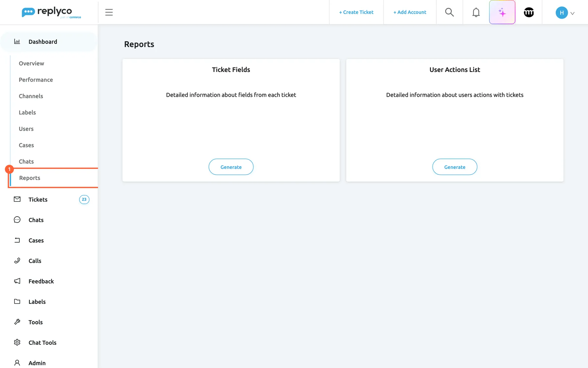The height and width of the screenshot is (368, 588).
Task: Open the AI sparkle assistant button
Action: coord(502,12)
